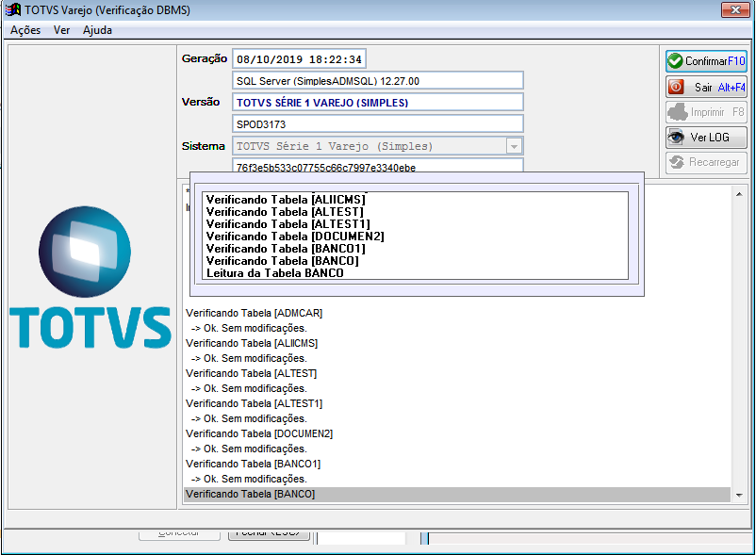Click the SPOD3173 field
The image size is (756, 555).
(377, 124)
